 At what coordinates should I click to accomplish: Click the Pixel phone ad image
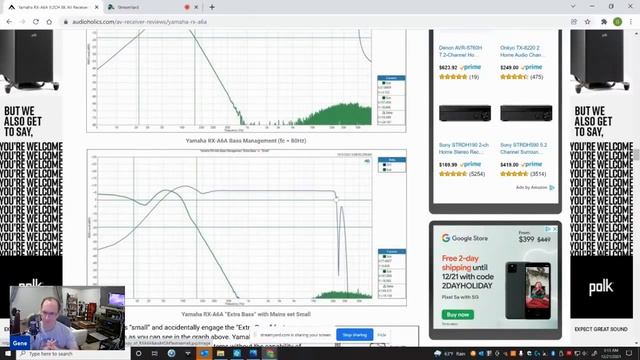click(x=528, y=291)
